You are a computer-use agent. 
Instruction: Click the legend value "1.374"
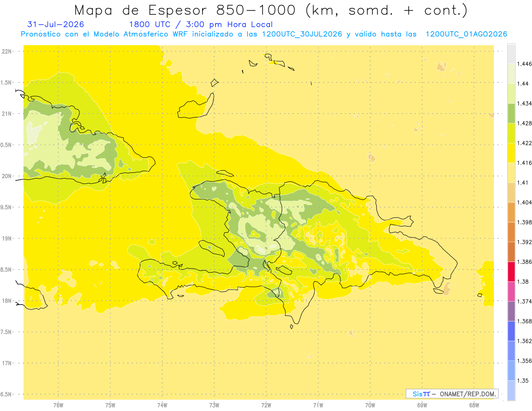(525, 301)
